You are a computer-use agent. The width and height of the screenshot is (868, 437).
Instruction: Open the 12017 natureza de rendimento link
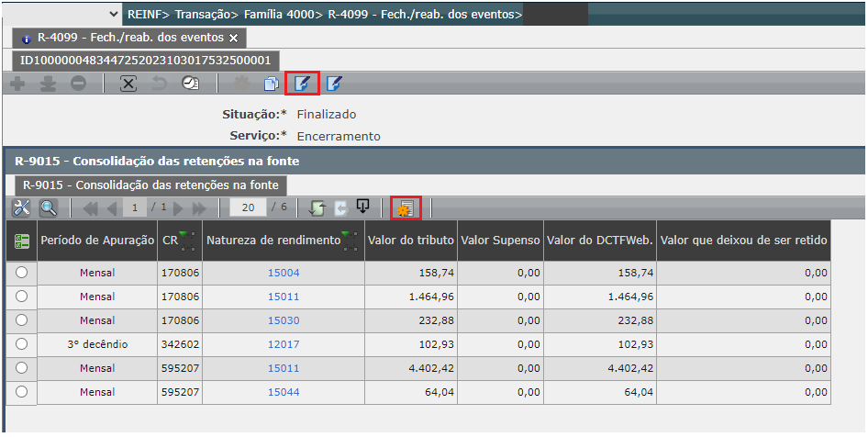pos(284,344)
